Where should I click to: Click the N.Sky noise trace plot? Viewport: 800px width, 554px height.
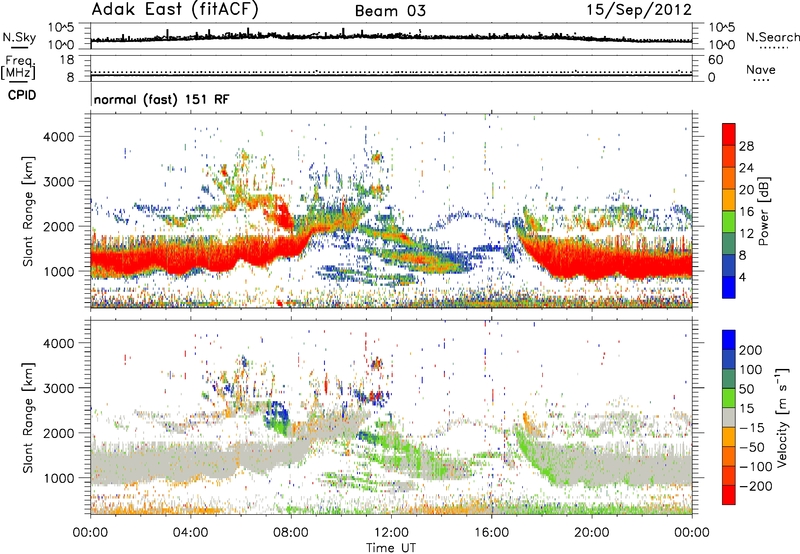click(x=391, y=36)
